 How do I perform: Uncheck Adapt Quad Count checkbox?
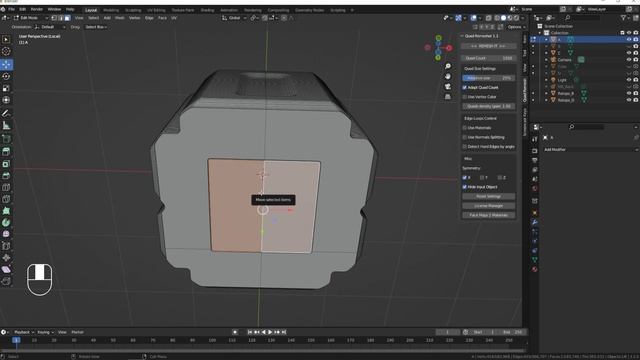pos(464,87)
